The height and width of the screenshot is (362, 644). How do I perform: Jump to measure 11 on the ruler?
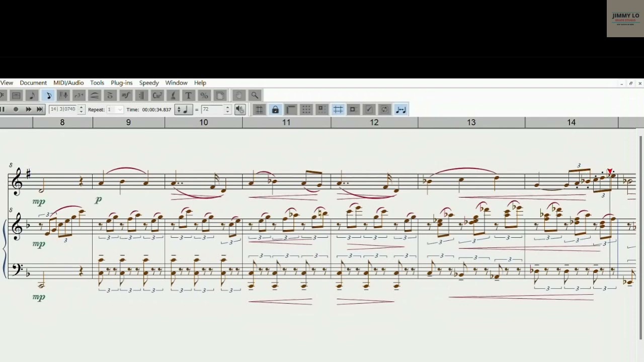(286, 122)
